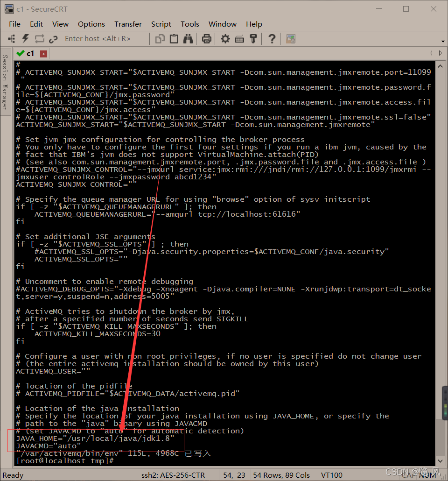Click the tcp://localhost:61616 URL text
The image size is (448, 481).
coord(247,214)
